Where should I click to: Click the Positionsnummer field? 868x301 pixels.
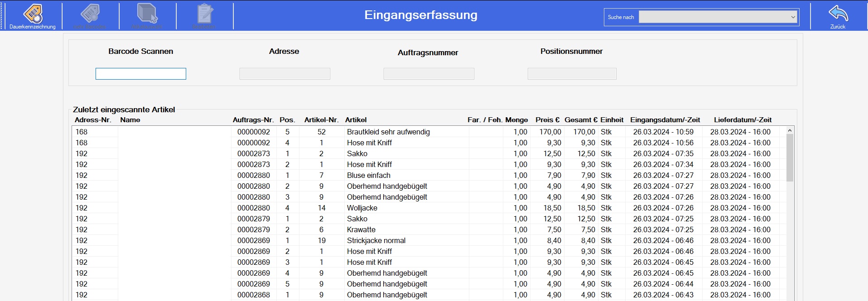coord(572,74)
